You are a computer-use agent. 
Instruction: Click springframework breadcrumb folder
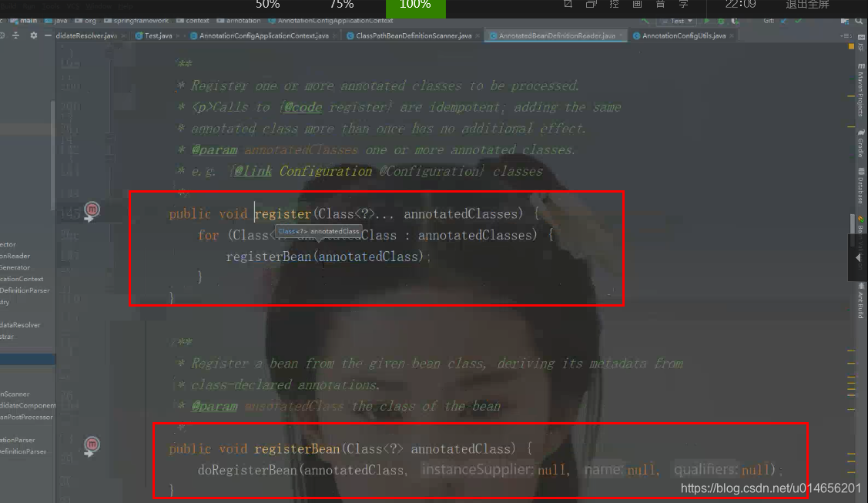click(x=136, y=21)
